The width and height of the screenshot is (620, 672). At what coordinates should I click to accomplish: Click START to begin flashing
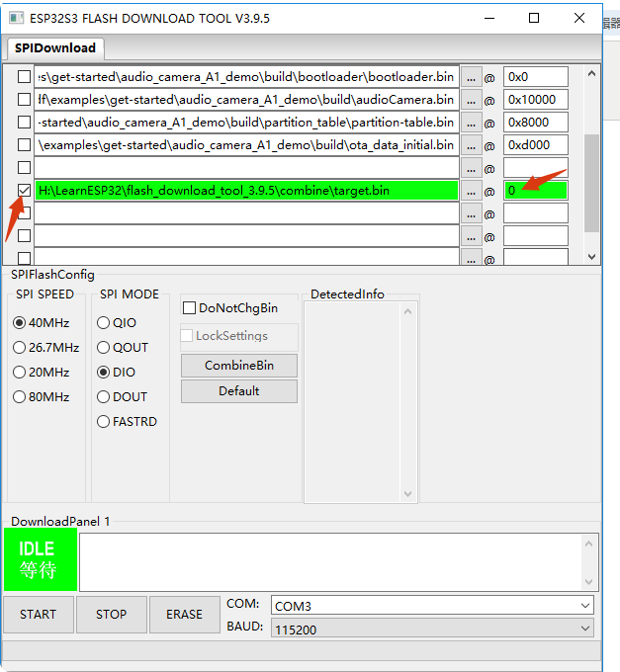(39, 614)
